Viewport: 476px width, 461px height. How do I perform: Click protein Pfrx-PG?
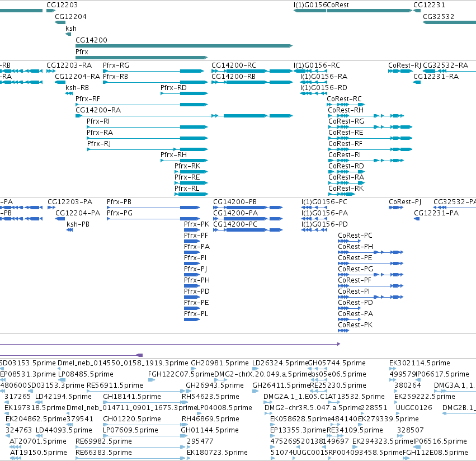153,219
